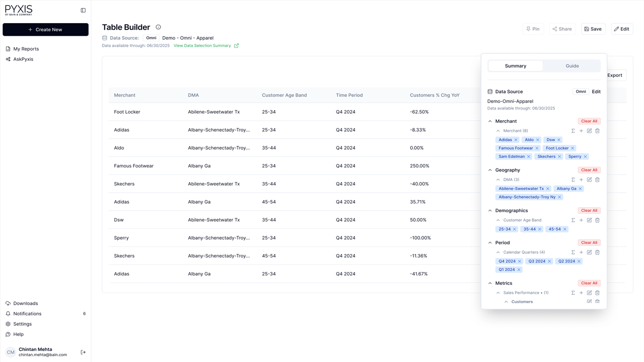Click the plus icon in Sales Performance row
The width and height of the screenshot is (644, 362).
pyautogui.click(x=581, y=293)
